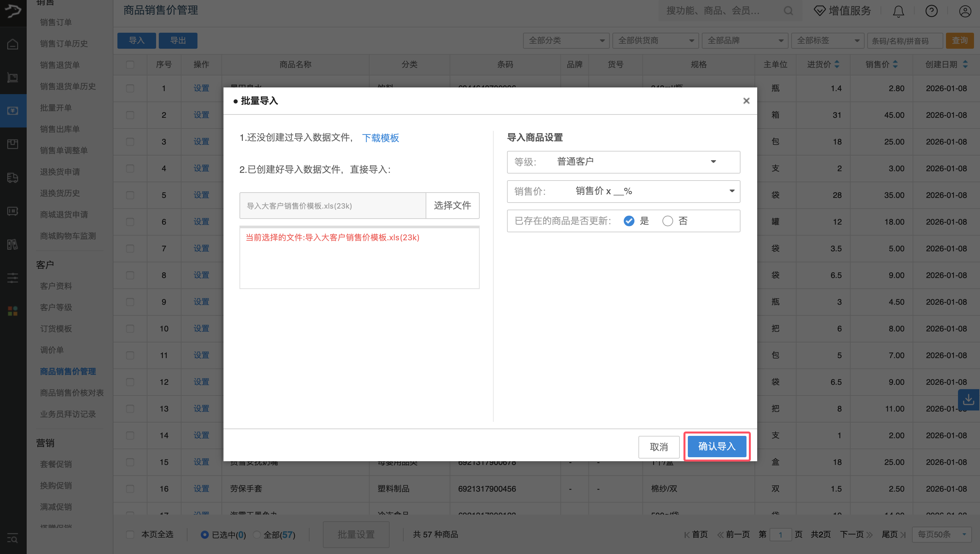980x554 pixels.
Task: Click the notification bell icon
Action: pos(898,11)
